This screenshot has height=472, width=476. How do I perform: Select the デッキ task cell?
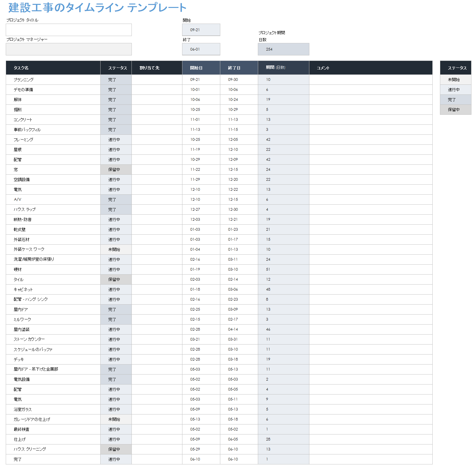[x=53, y=359]
